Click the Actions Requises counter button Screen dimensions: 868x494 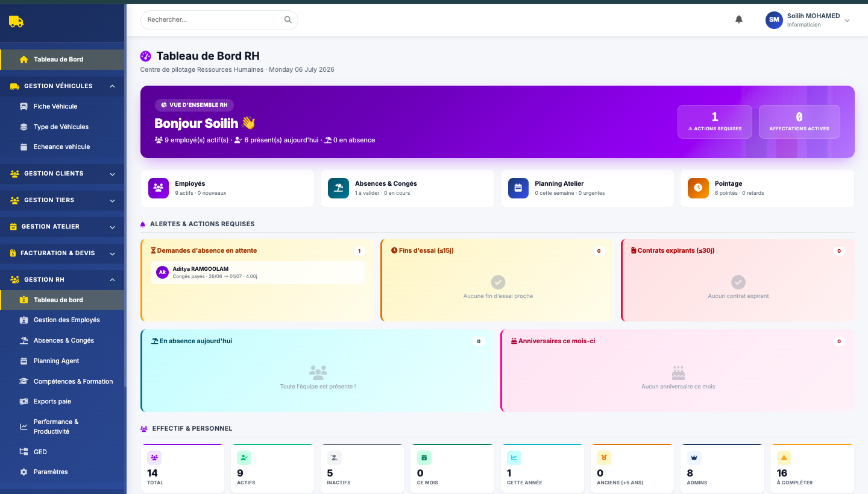(x=715, y=122)
